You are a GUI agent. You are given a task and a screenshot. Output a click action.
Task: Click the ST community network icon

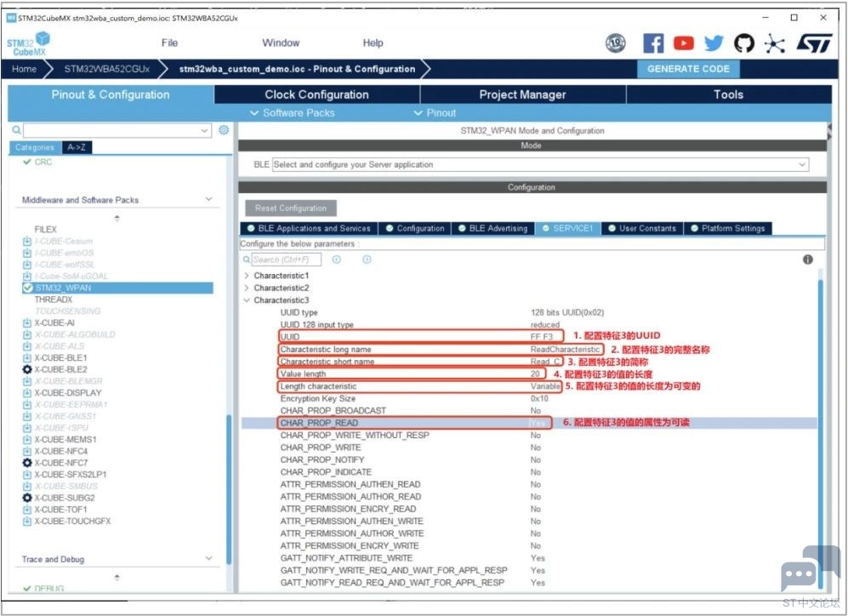[x=775, y=43]
